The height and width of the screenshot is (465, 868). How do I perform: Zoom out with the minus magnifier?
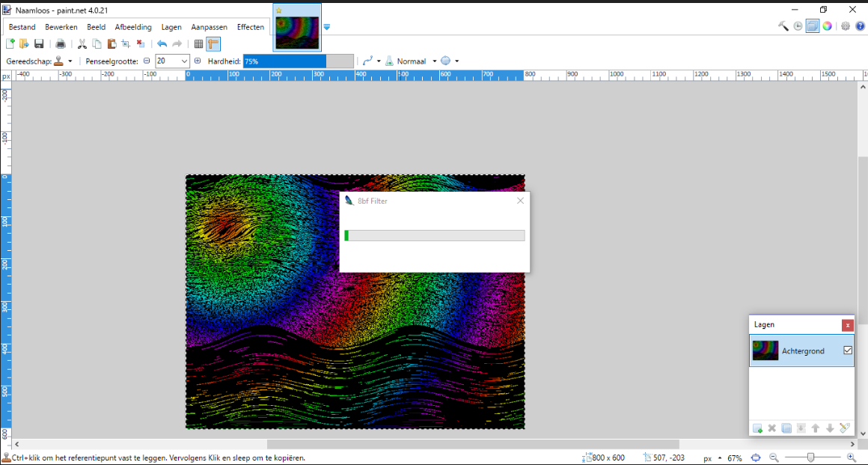(x=774, y=458)
